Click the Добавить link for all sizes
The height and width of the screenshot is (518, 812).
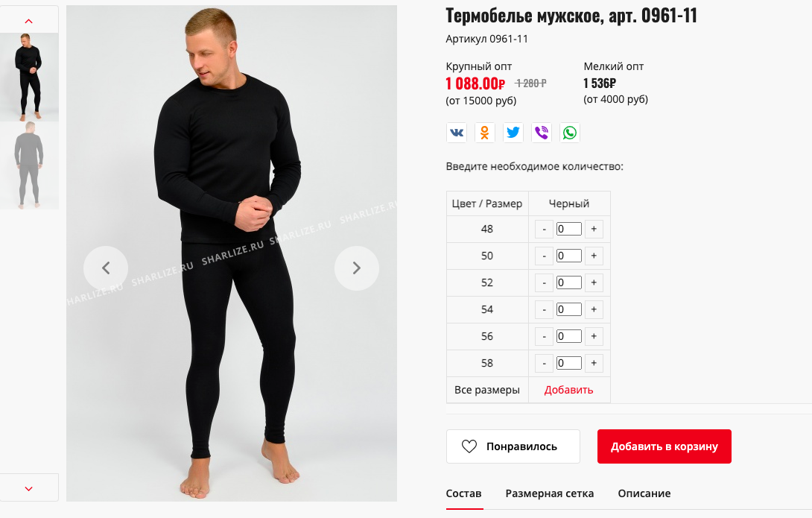pyautogui.click(x=568, y=390)
